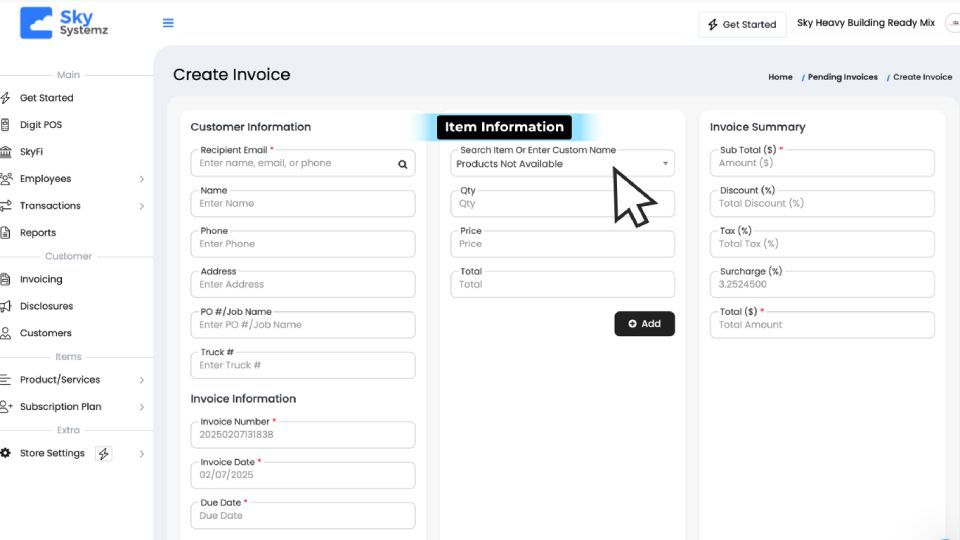Click the Product/Services list icon
960x540 pixels.
(6, 380)
